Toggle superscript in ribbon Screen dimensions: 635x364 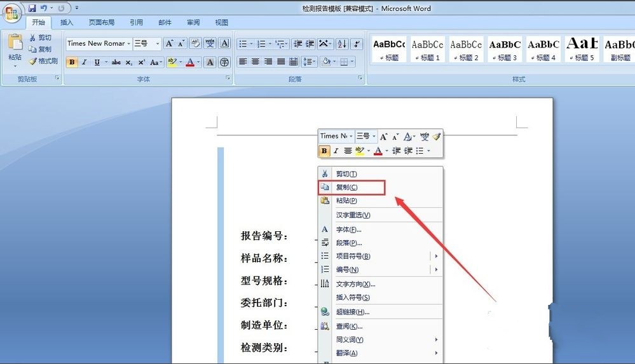point(141,62)
